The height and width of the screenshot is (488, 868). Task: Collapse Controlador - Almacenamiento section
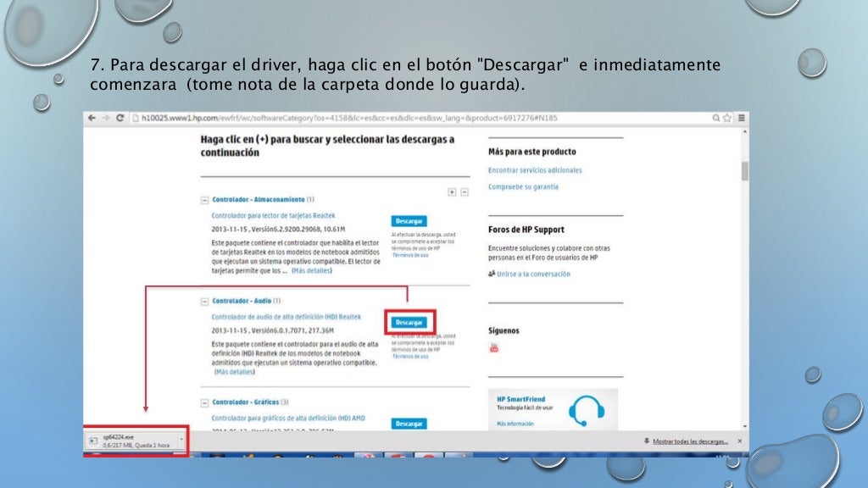(204, 200)
